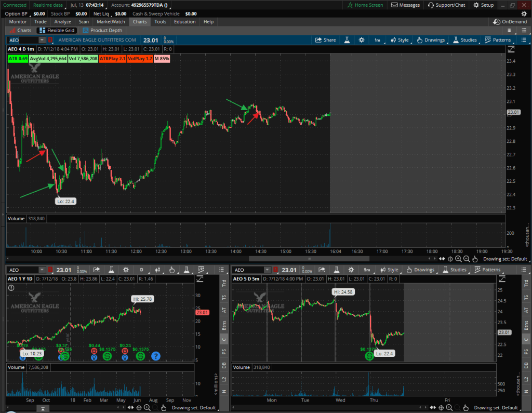Click dividend dollar icon on 5-minute chart
Image resolution: width=532 pixels, height=413 pixels.
pos(368,356)
